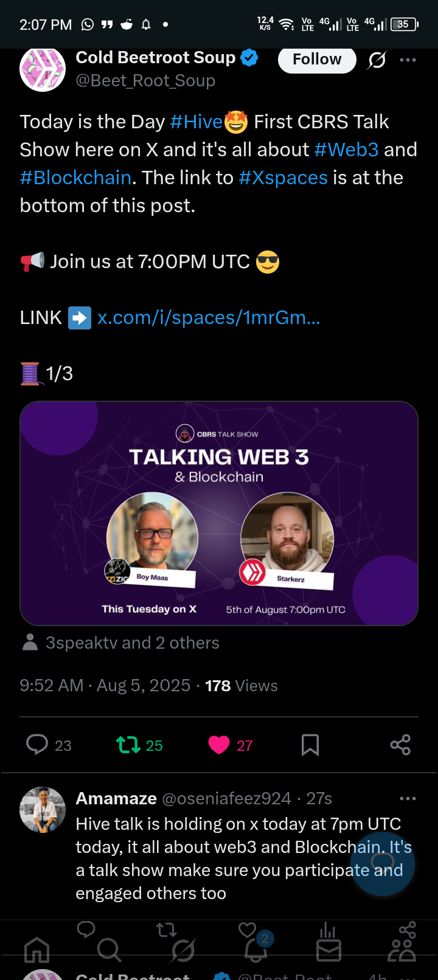The image size is (438, 980).
Task: Repost the tweet showing 25 reposts
Action: (x=128, y=745)
